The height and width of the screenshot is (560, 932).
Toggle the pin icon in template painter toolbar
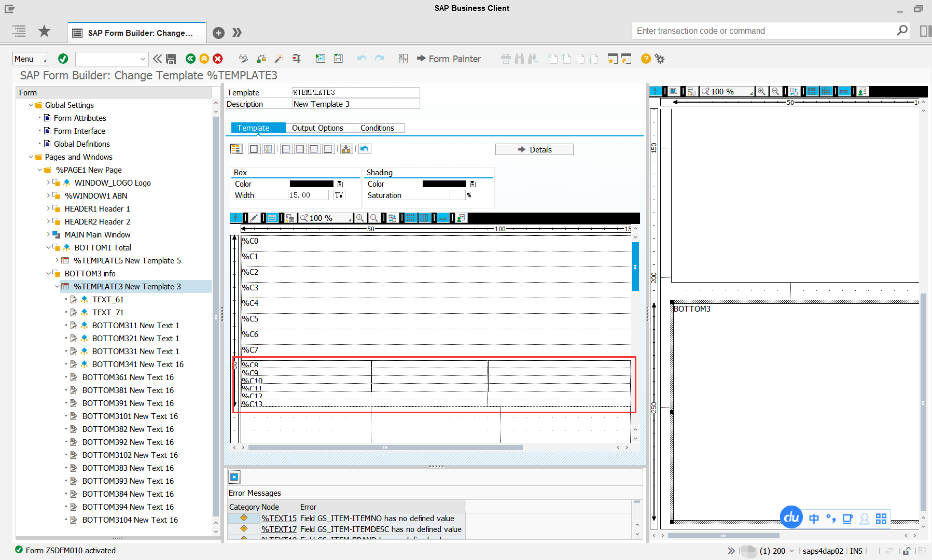click(x=235, y=218)
